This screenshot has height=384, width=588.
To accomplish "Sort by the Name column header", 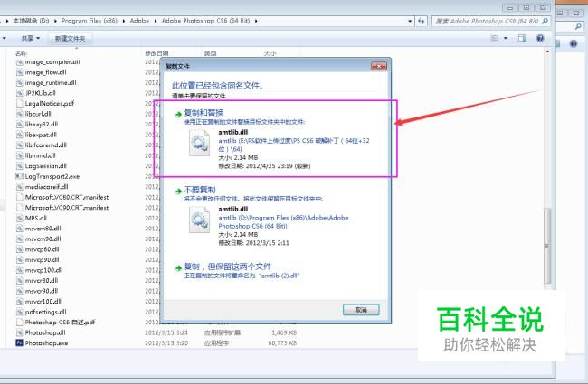I will (22, 53).
